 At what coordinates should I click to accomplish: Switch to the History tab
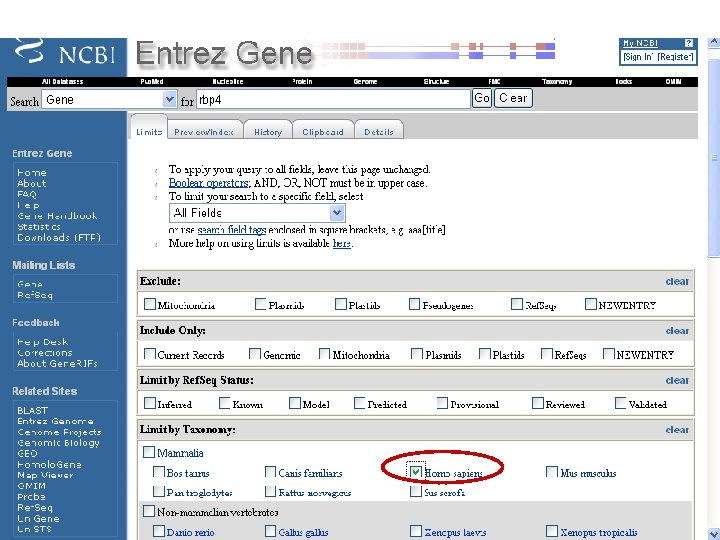[268, 132]
